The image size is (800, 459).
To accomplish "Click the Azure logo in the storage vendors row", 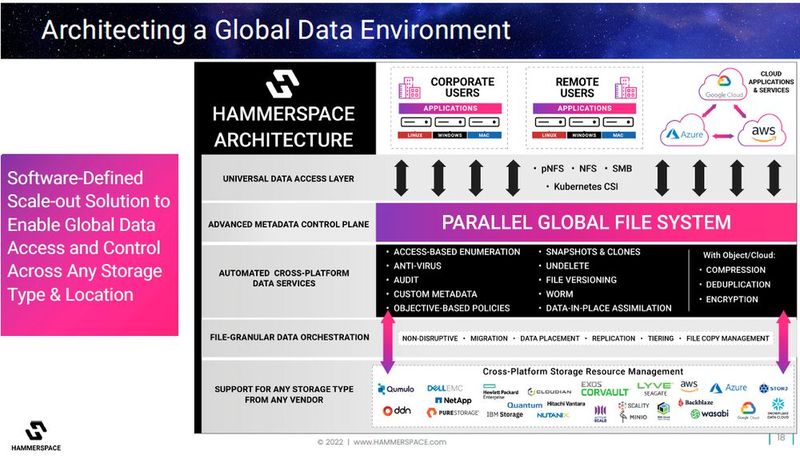I will pos(729,388).
